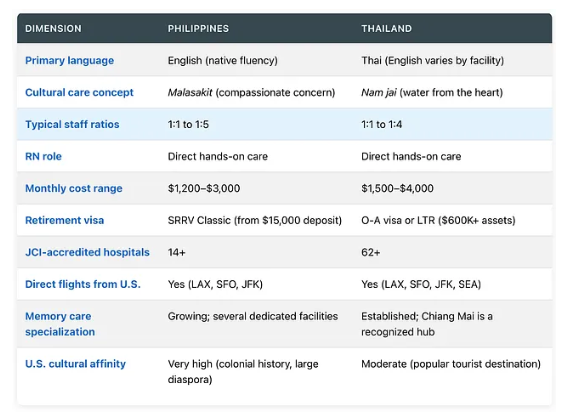565x417 pixels.
Task: Select the THAILAND column header
Action: click(386, 28)
